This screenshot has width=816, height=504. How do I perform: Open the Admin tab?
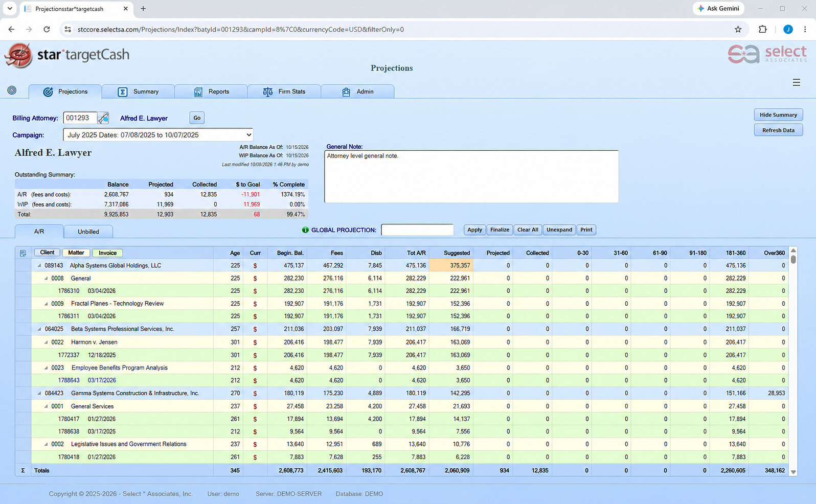(x=358, y=91)
